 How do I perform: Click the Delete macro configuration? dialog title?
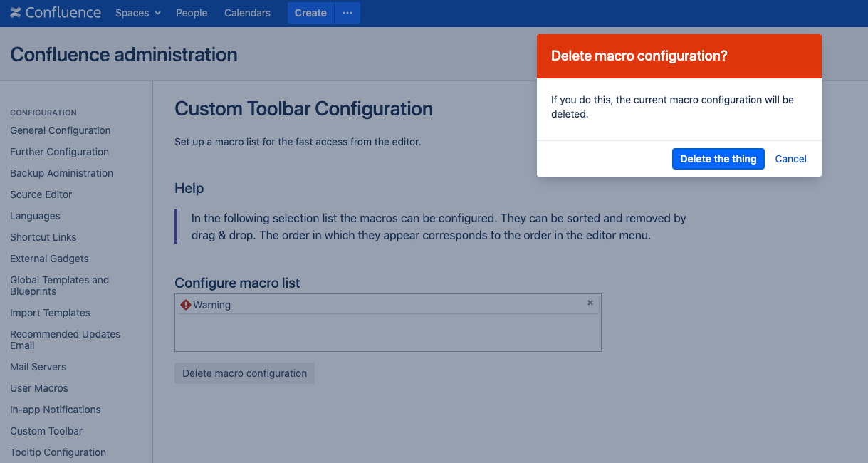tap(639, 56)
